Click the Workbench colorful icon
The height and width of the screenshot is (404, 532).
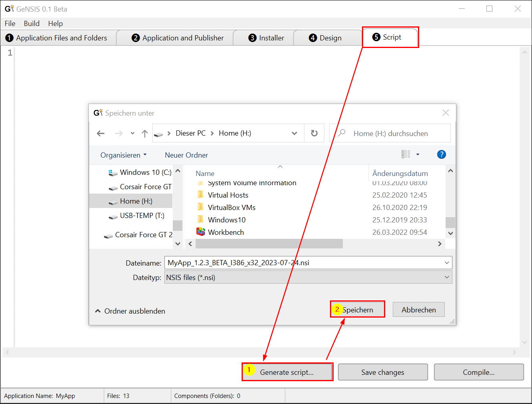201,232
